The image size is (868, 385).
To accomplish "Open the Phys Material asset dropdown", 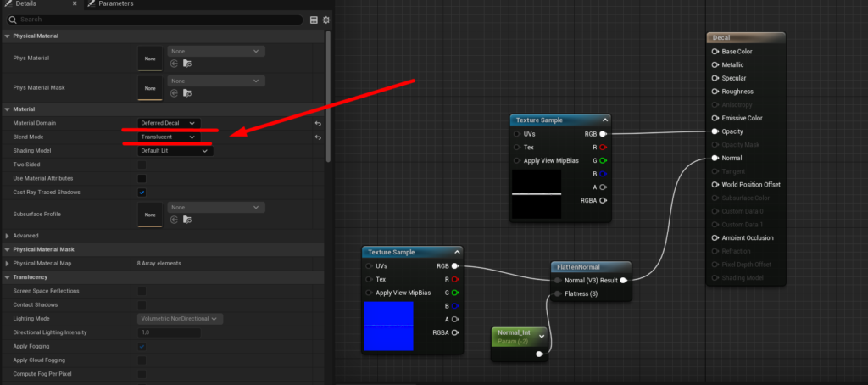I will [216, 51].
